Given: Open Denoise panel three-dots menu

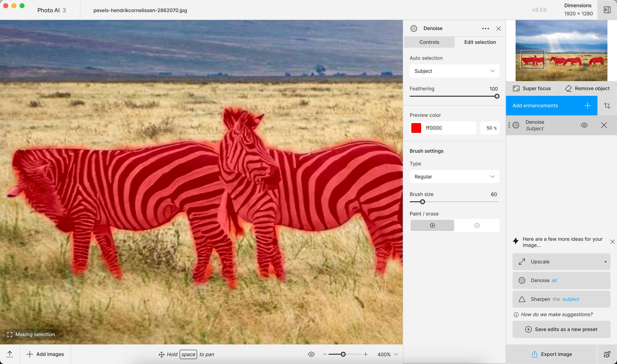Looking at the screenshot, I should click(x=485, y=29).
